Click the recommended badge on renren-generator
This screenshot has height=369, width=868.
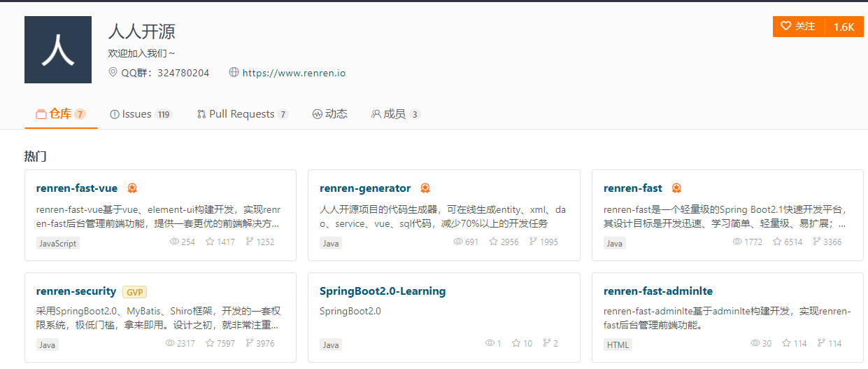click(x=425, y=188)
